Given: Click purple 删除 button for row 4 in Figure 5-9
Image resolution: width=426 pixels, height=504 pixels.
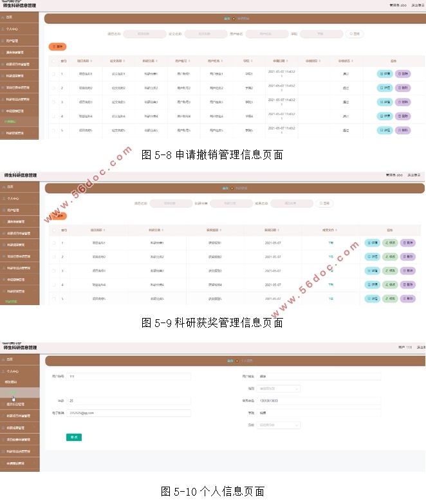Looking at the screenshot, I should coord(408,285).
